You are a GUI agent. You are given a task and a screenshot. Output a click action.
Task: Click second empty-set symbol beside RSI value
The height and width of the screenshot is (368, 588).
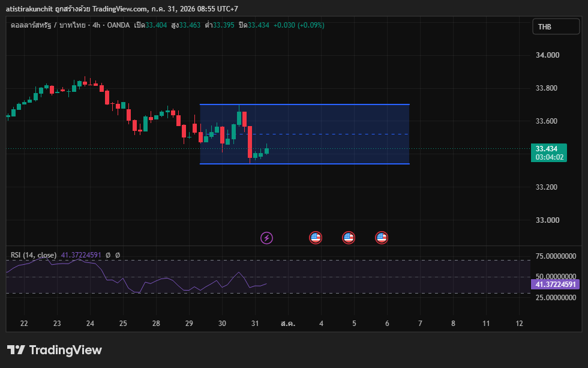point(118,255)
